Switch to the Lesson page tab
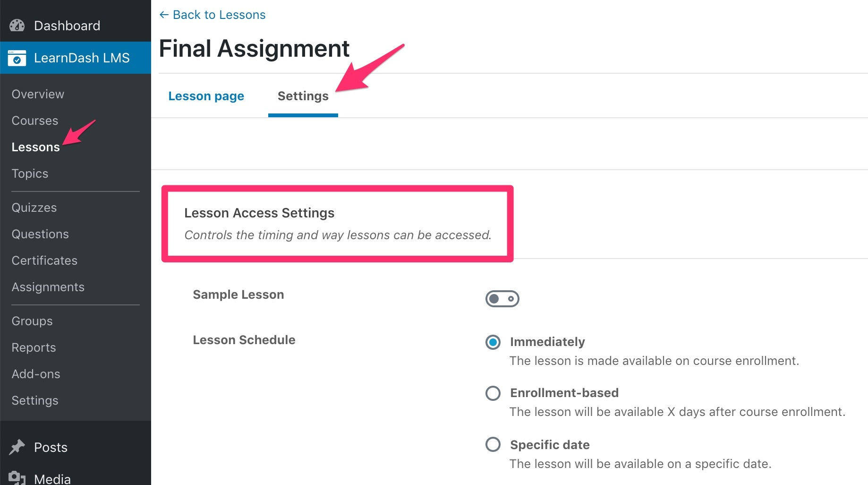 206,96
